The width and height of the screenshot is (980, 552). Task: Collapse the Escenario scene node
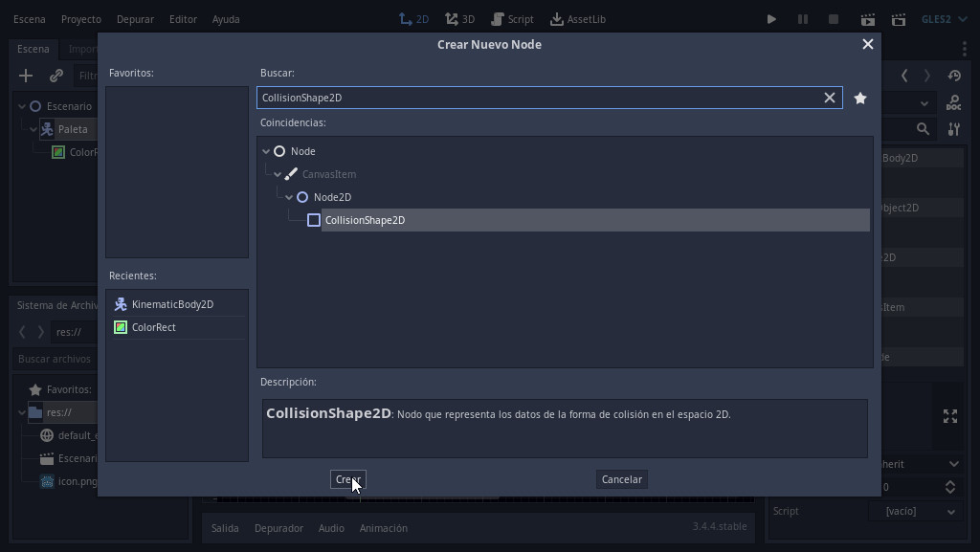[22, 107]
